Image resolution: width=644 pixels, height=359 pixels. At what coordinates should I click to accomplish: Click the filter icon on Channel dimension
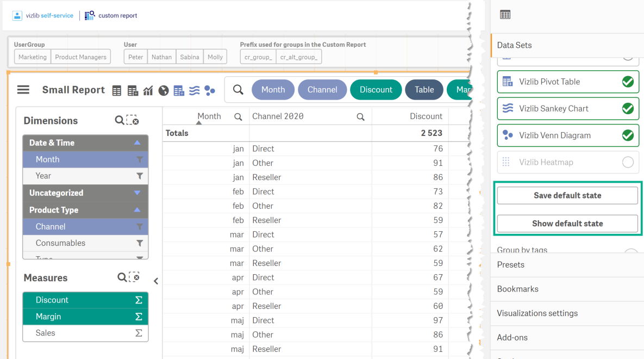(140, 227)
